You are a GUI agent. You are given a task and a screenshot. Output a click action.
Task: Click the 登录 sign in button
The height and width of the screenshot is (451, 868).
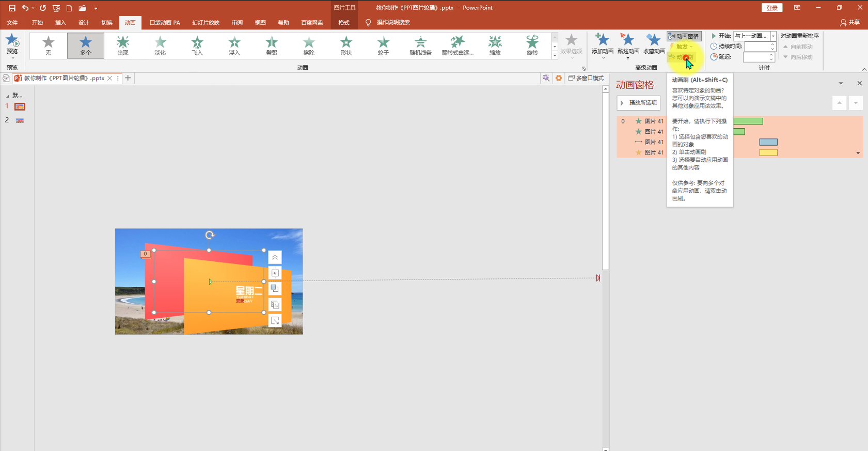(772, 8)
